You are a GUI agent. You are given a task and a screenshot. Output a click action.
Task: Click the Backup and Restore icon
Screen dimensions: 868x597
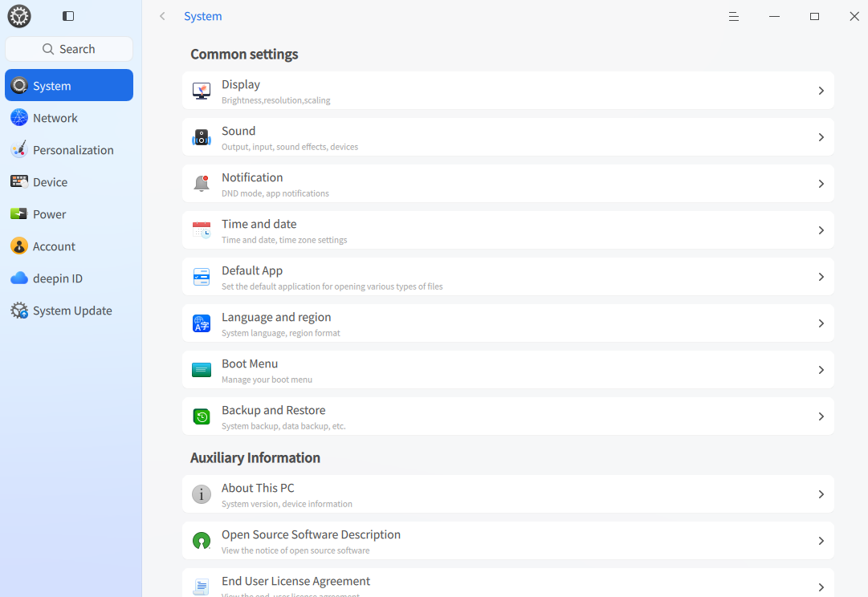(202, 416)
